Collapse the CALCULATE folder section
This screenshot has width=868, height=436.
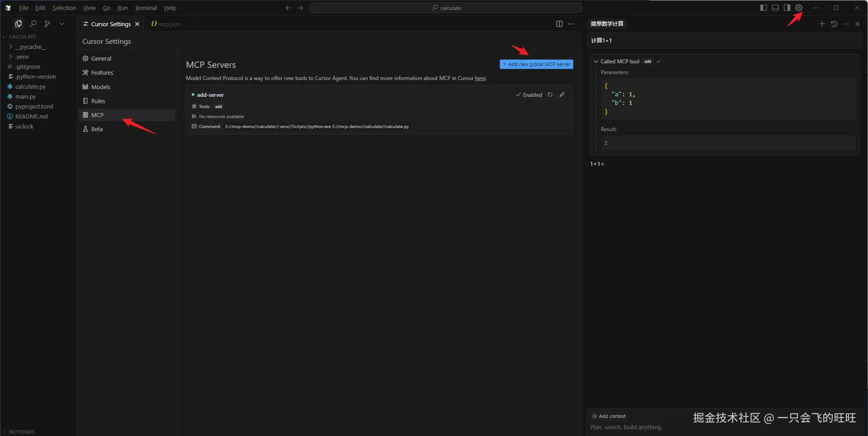[38, 37]
